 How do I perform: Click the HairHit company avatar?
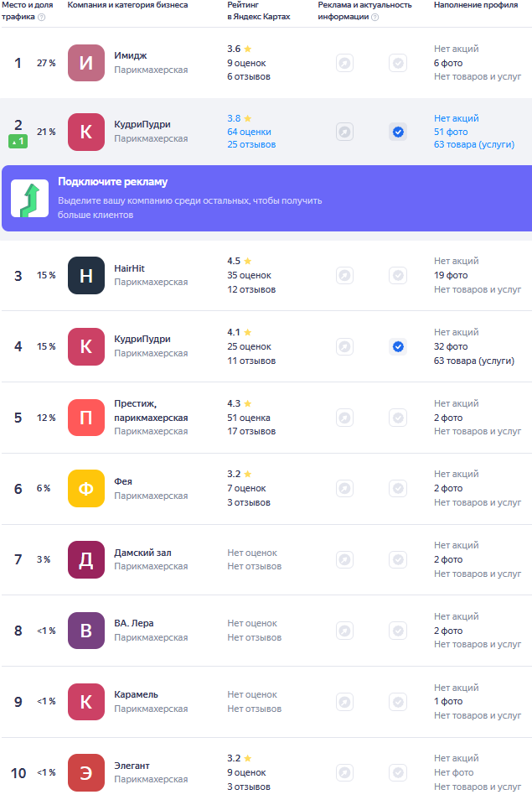point(86,276)
